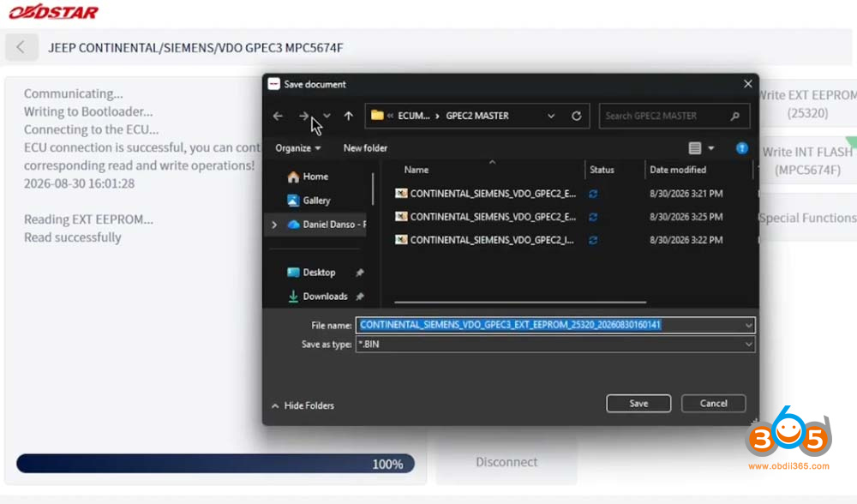Open the view options dropdown arrow
Image resolution: width=857 pixels, height=504 pixels.
[711, 148]
